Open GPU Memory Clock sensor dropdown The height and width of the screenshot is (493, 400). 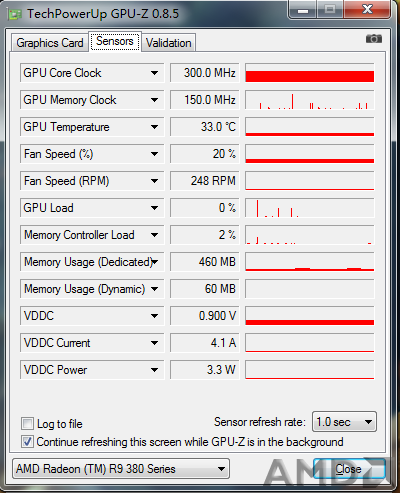click(154, 100)
